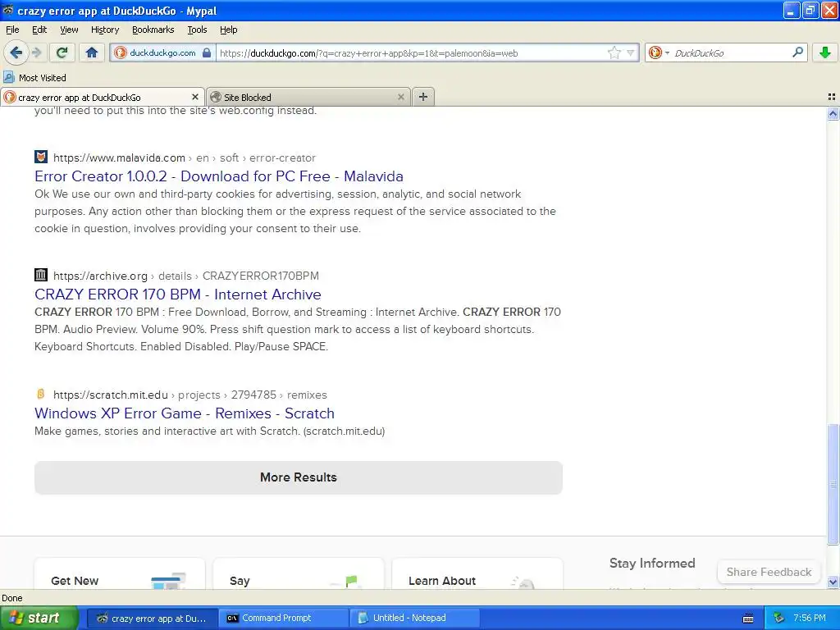Click in the URL address field
840x630 pixels.
click(x=410, y=53)
